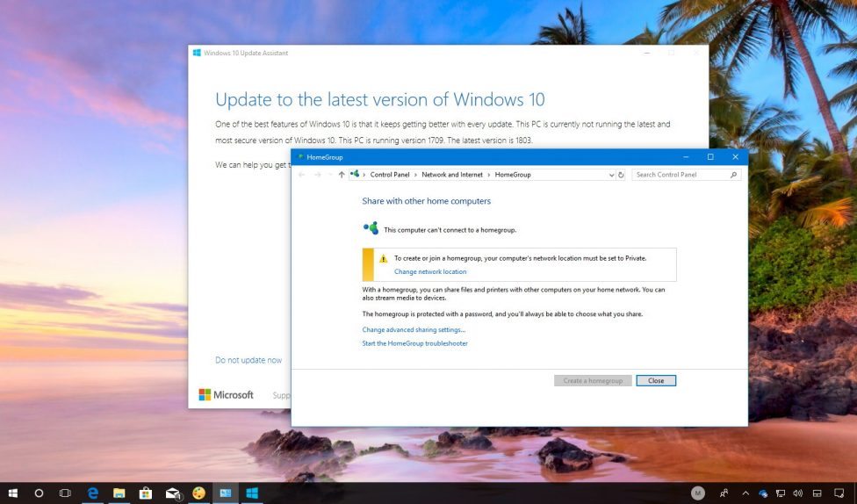Open the Paint palette app in taskbar
The height and width of the screenshot is (504, 857).
[x=199, y=493]
